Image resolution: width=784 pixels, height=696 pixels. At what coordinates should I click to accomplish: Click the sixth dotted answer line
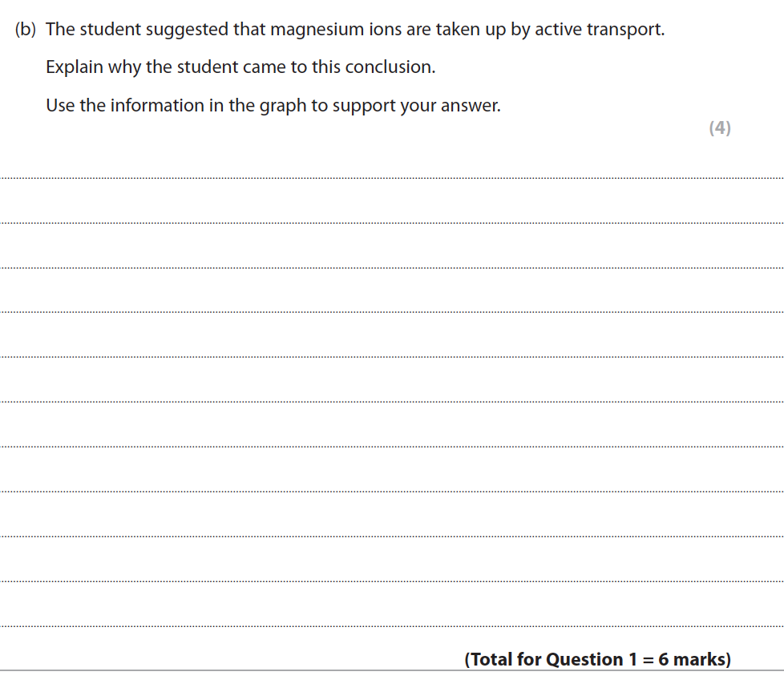[x=392, y=402]
